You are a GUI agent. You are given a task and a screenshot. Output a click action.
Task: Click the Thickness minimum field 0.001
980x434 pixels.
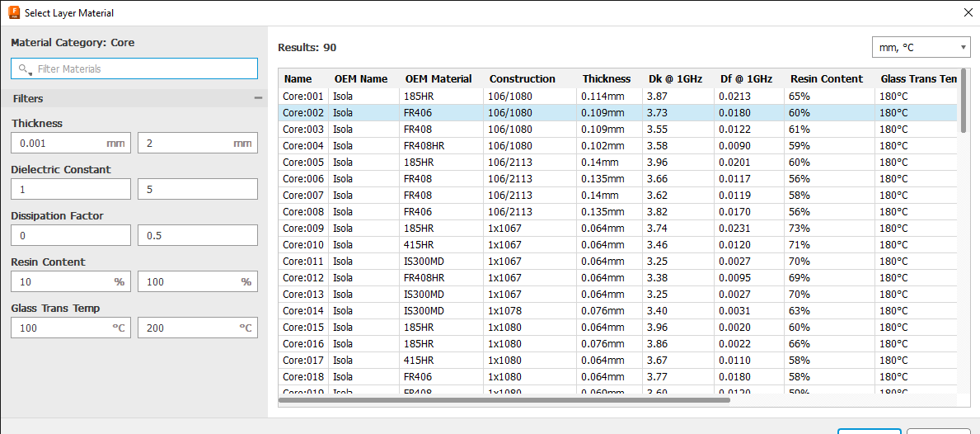71,144
